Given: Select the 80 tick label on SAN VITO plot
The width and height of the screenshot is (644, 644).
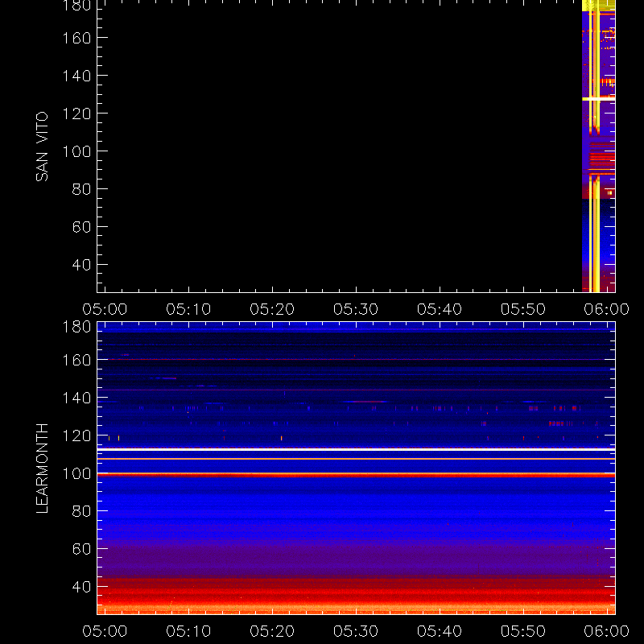Looking at the screenshot, I should coord(81,189).
